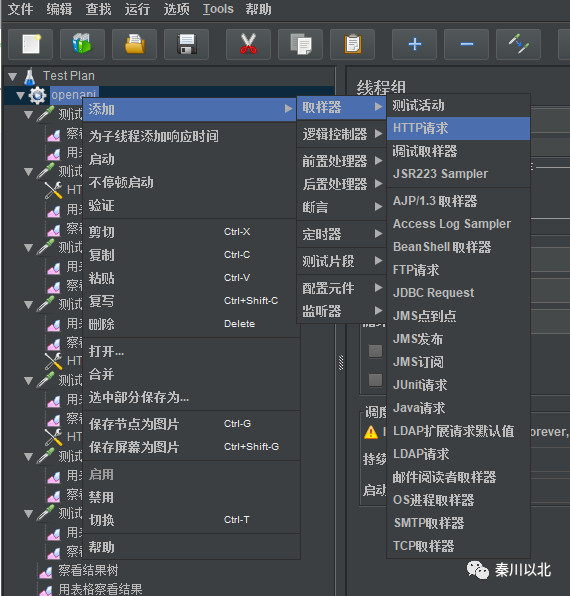Screen dimensions: 570x596
Task: Open the 监听器 submenu
Action: tap(341, 311)
